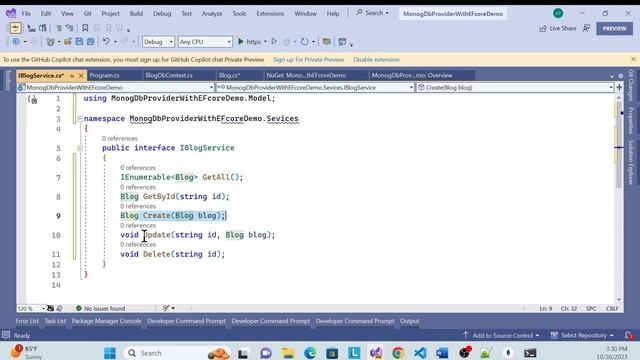Click the uncomment selection icon
This screenshot has width=640, height=360.
pos(69,28)
